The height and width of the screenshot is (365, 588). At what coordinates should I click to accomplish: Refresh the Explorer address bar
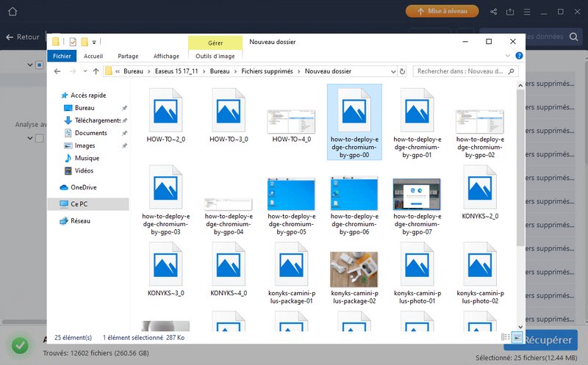pos(402,71)
